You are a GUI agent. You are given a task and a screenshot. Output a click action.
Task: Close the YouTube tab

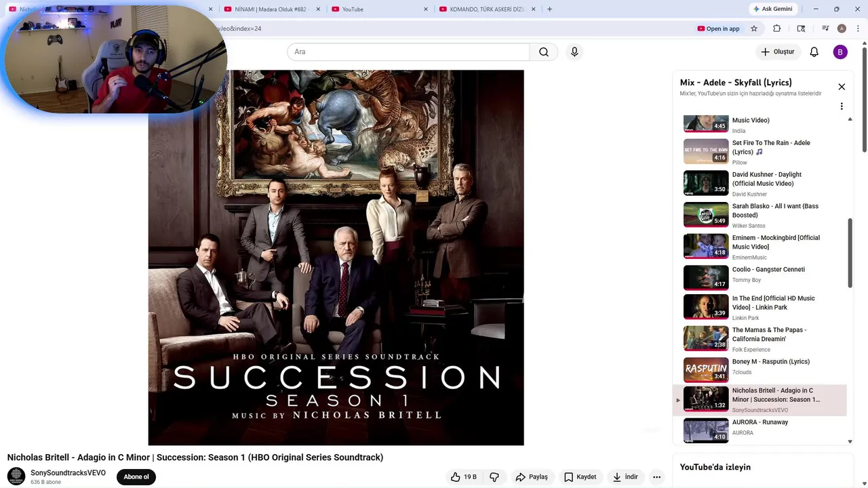tap(426, 9)
